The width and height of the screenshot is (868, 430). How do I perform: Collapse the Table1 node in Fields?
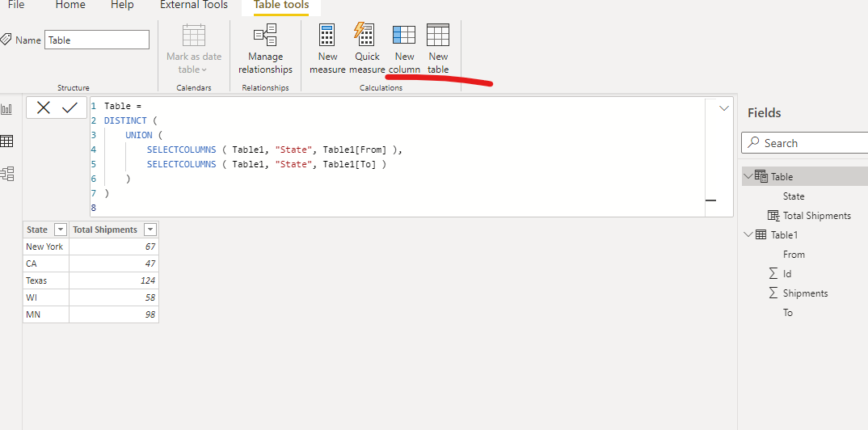pos(748,234)
